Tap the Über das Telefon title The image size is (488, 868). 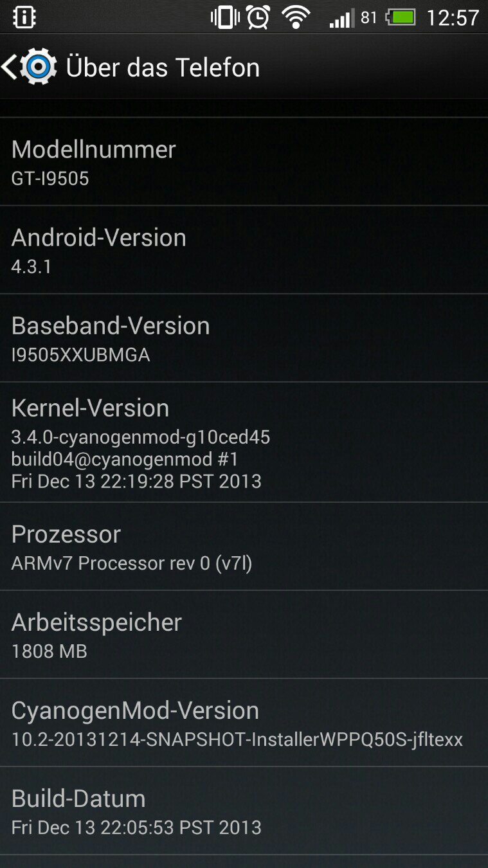(163, 68)
